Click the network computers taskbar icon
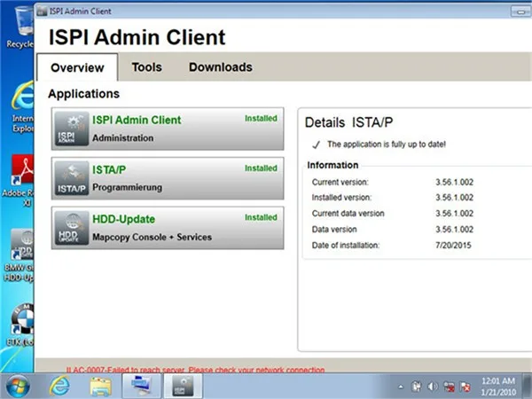The width and height of the screenshot is (532, 399). click(142, 386)
